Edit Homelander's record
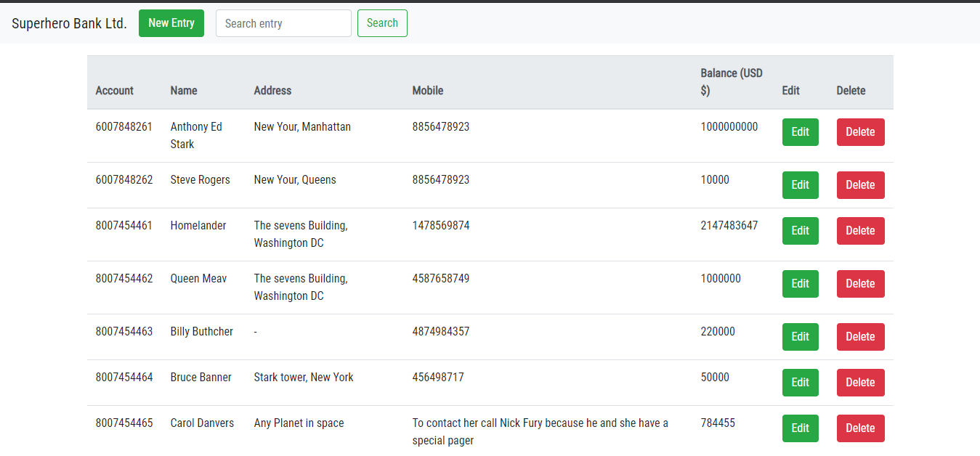 (x=801, y=231)
